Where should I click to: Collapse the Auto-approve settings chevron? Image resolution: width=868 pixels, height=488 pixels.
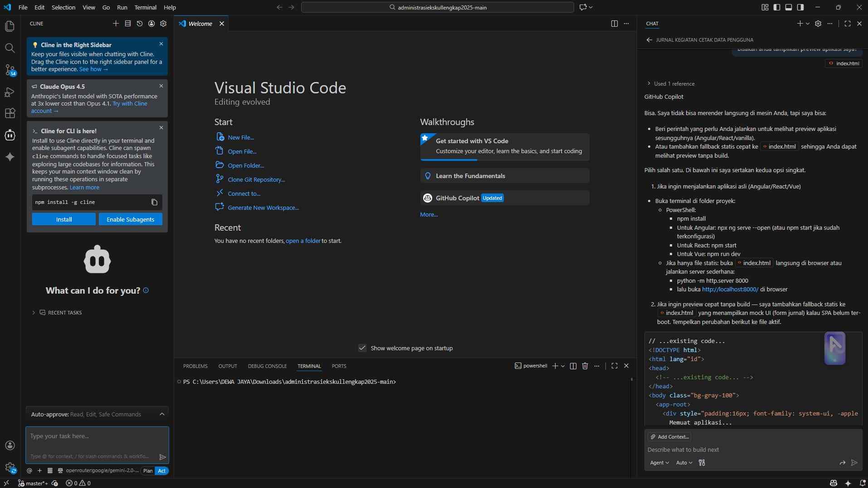pos(161,414)
